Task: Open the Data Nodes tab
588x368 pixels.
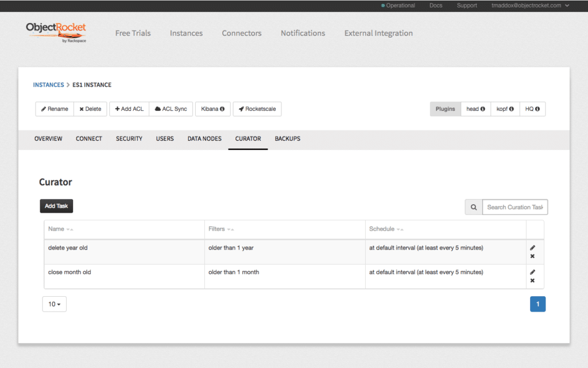Action: pos(204,139)
